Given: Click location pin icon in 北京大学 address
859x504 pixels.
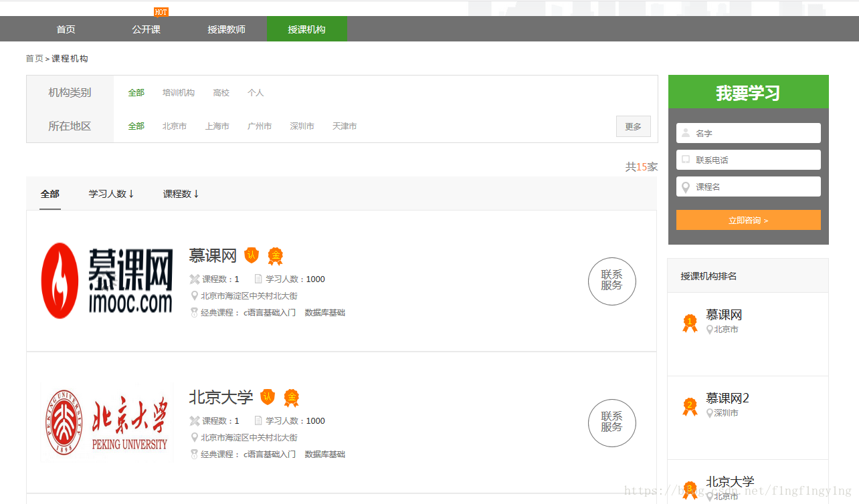Looking at the screenshot, I should [195, 438].
